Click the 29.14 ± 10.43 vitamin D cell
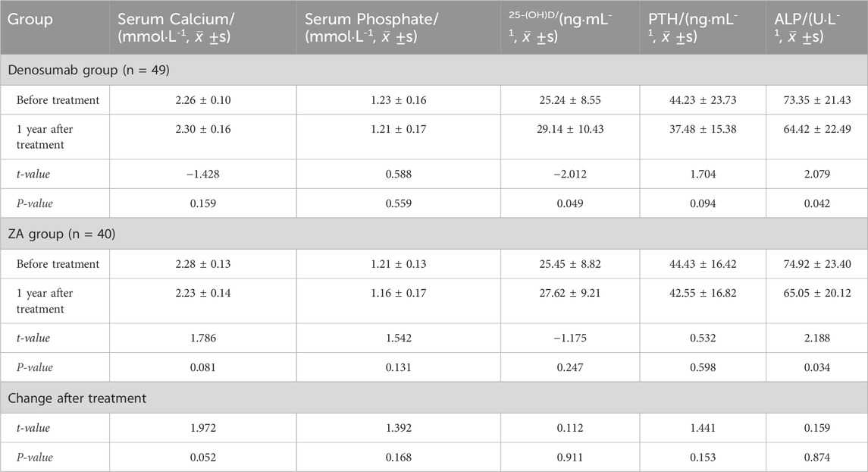 coord(569,129)
